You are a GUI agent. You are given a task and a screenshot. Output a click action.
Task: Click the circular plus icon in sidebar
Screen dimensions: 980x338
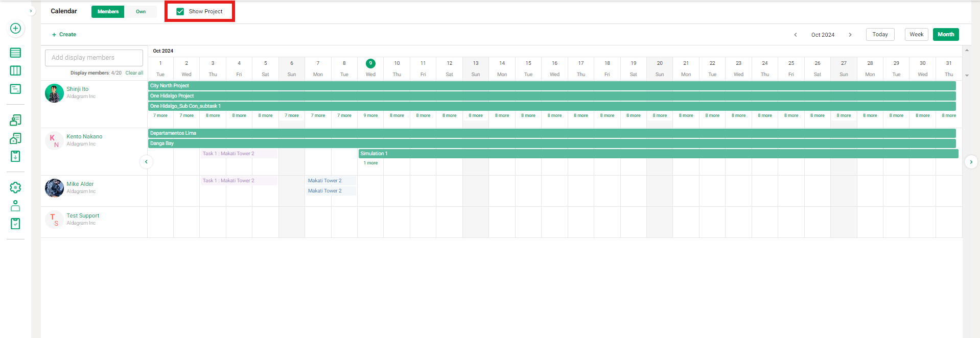pos(15,29)
